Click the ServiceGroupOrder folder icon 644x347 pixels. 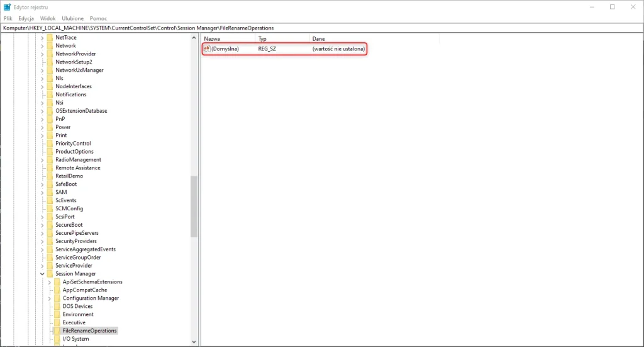(50, 257)
